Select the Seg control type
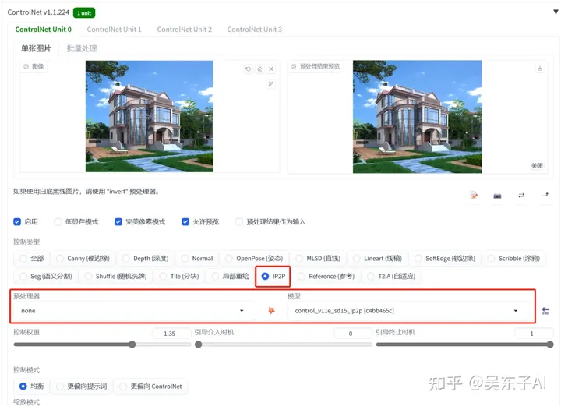562x406 pixels. click(x=46, y=276)
